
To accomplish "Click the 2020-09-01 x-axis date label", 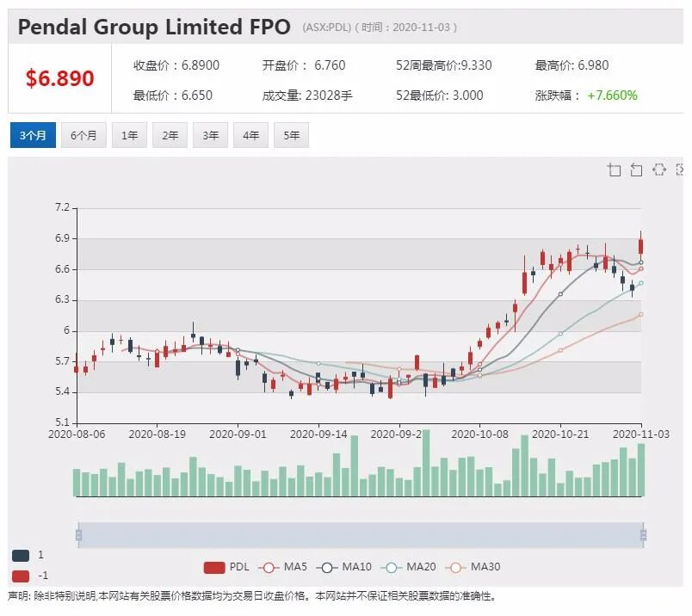I will coord(238,434).
